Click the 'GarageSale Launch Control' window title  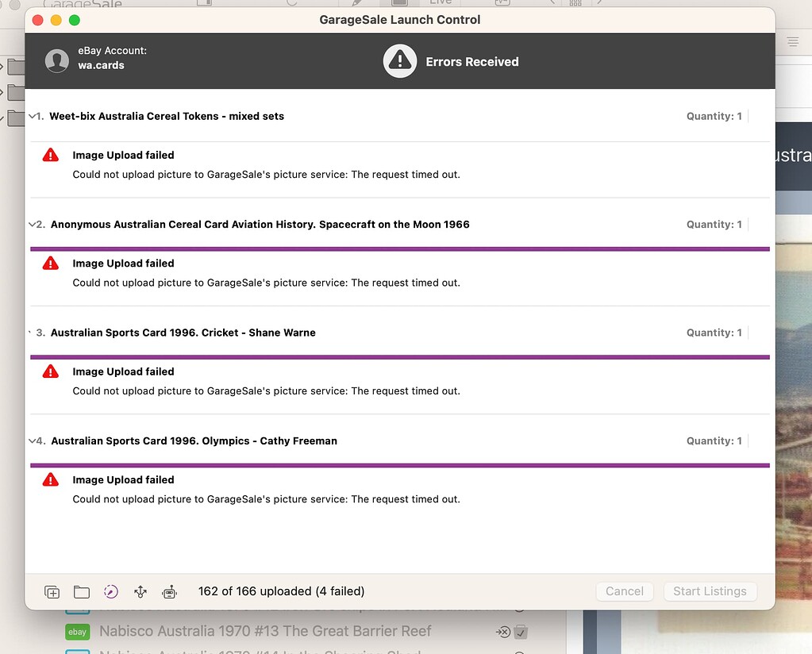tap(400, 20)
